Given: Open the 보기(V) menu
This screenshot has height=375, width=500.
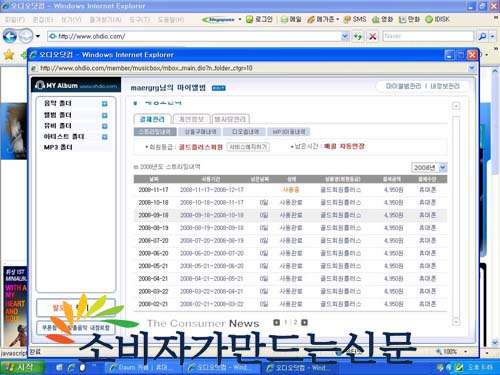Looking at the screenshot, I should [71, 20].
